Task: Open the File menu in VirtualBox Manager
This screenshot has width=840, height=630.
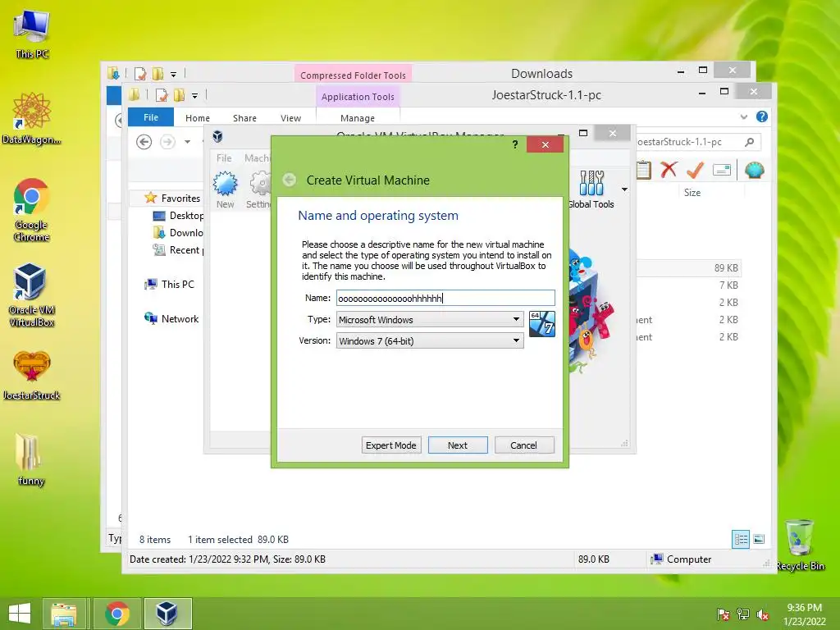Action: [x=224, y=158]
